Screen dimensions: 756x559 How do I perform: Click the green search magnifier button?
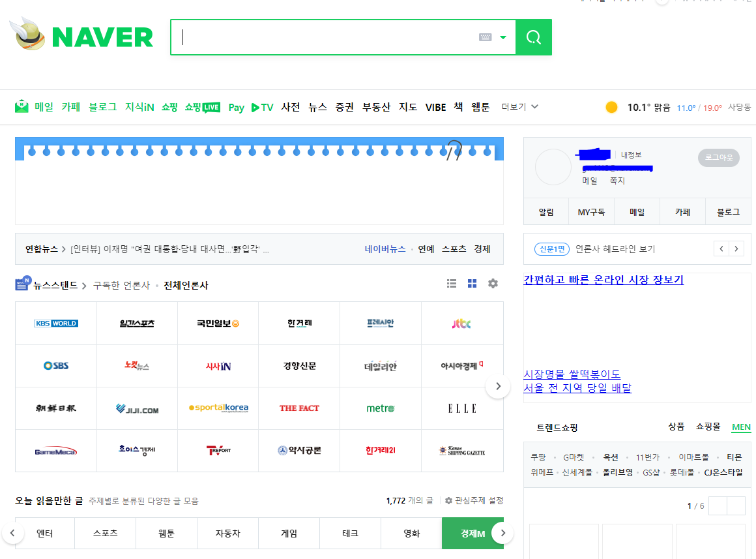click(533, 37)
